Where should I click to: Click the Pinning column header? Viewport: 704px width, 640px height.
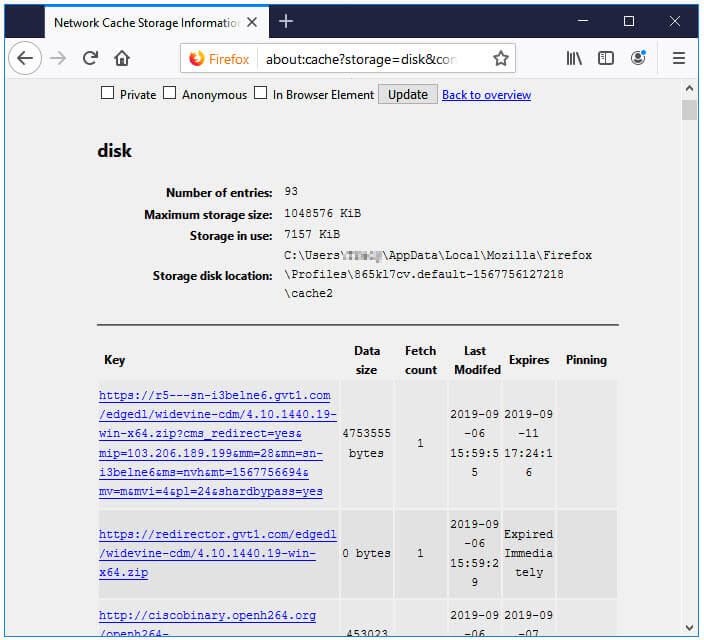coord(586,360)
